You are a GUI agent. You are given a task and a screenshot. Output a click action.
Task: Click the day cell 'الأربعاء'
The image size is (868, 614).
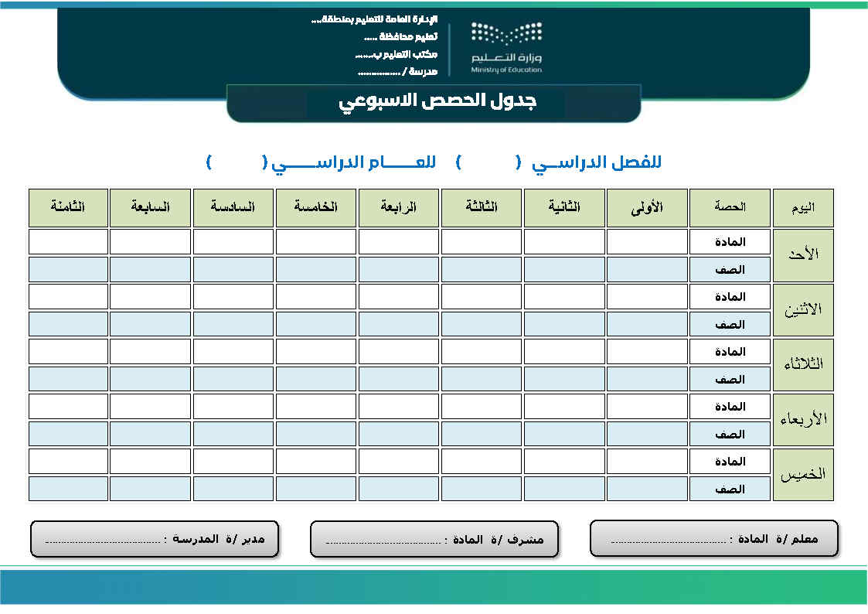(x=803, y=420)
